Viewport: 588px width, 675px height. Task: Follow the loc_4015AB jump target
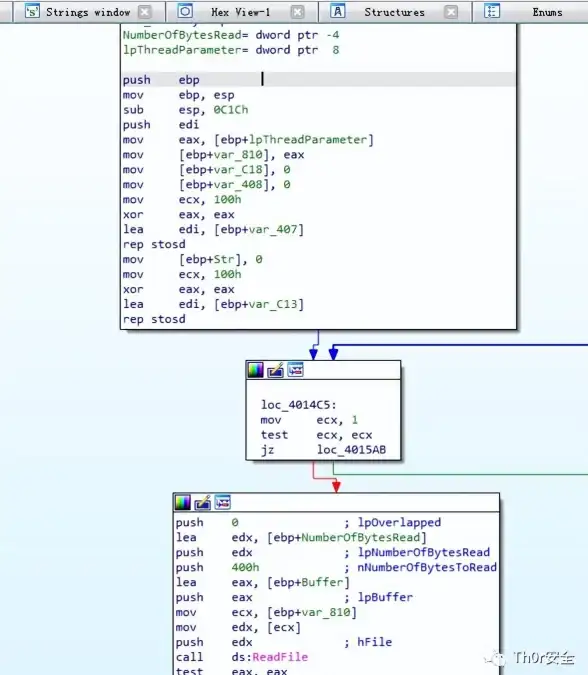coord(351,450)
